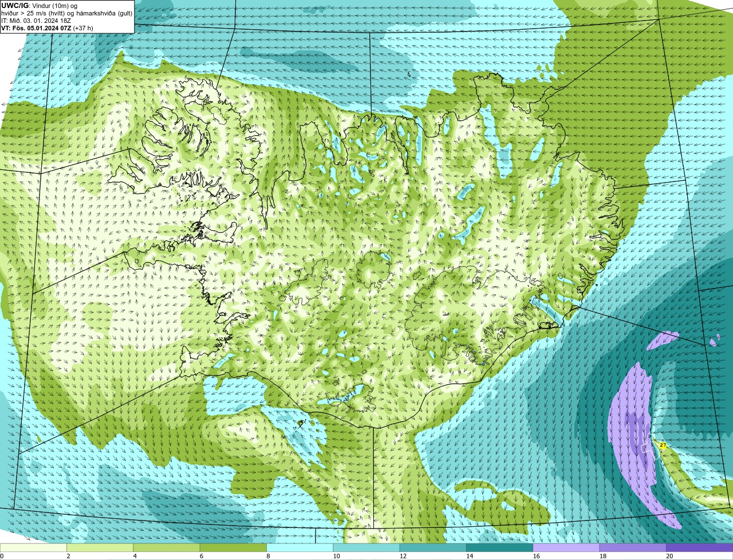733x560 pixels.
Task: Select the 4–6 m/s light green legend swatch
Action: coord(167,548)
